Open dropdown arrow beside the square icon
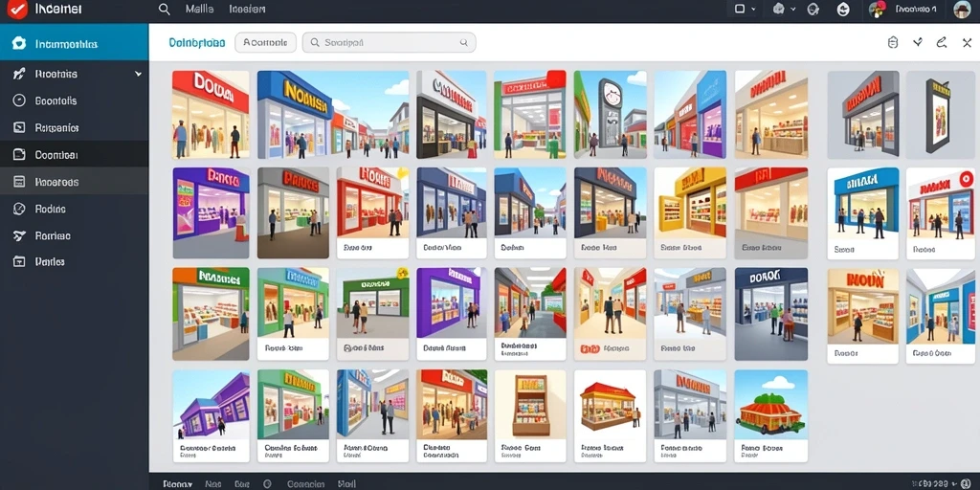Viewport: 980px width, 490px height. [753, 10]
